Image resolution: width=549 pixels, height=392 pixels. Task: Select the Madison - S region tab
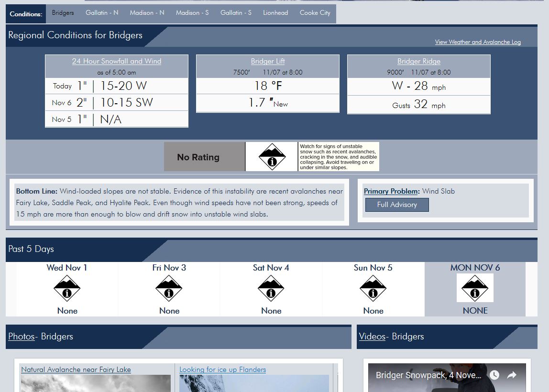192,13
